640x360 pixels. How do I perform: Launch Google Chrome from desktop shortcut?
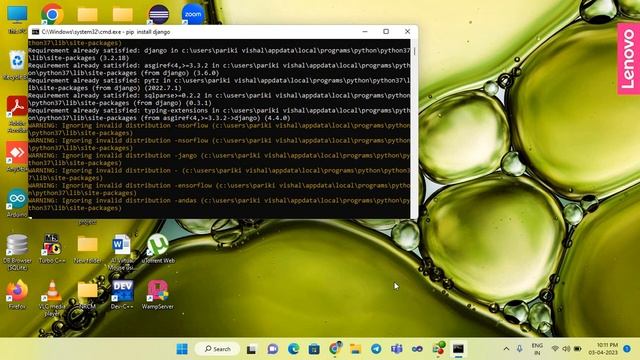(52, 14)
